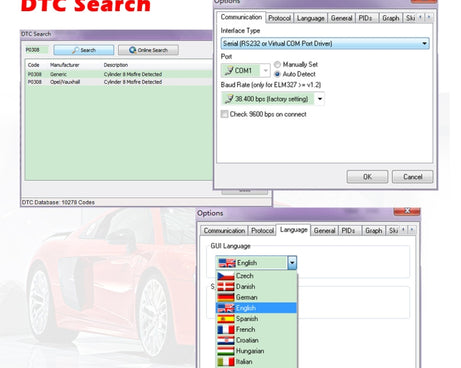Choose Italian from the language list
This screenshot has width=461, height=368.
click(256, 362)
